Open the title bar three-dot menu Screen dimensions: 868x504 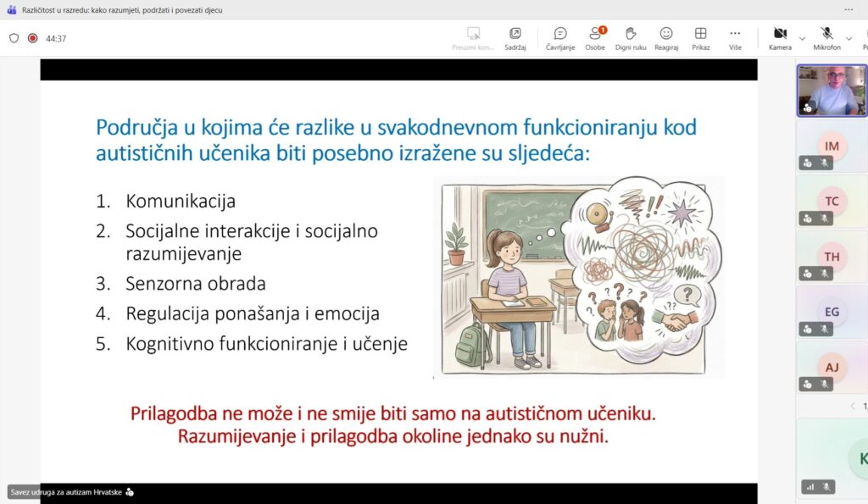pos(849,10)
